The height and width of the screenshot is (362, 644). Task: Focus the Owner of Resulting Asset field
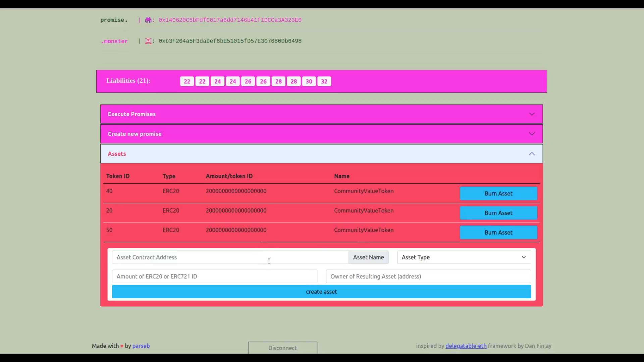pyautogui.click(x=428, y=277)
